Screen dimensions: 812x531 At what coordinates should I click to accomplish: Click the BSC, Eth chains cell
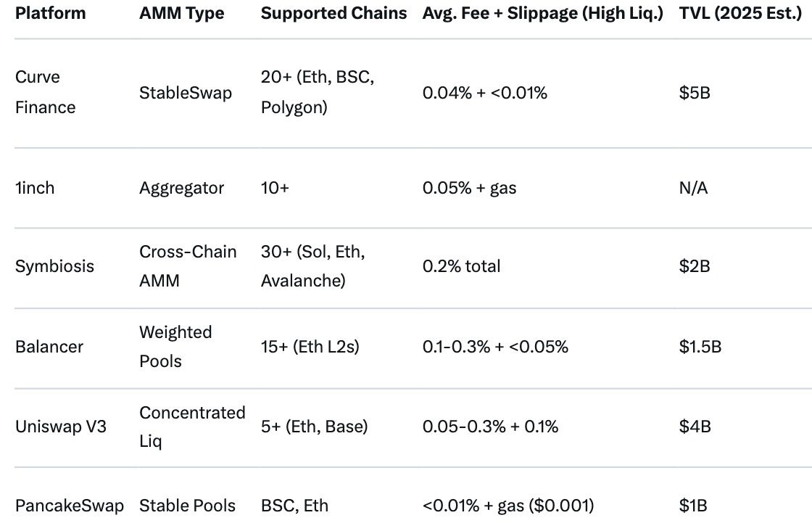click(294, 505)
